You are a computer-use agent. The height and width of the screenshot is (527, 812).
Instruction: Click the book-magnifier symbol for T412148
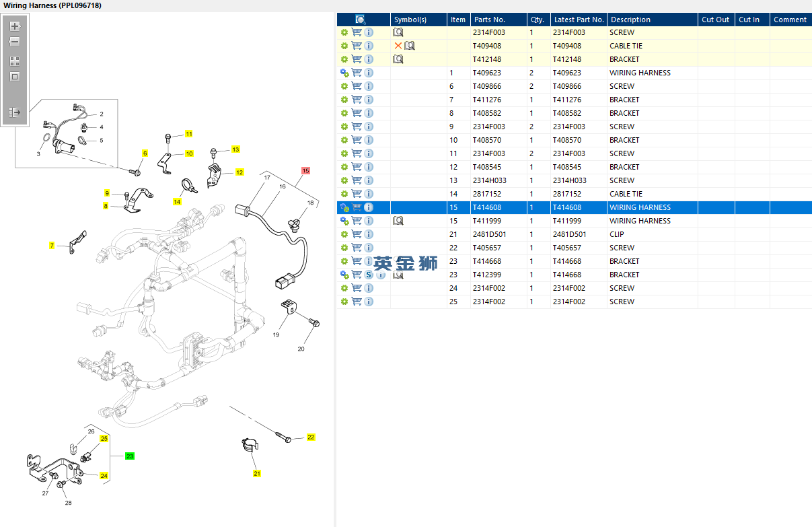click(398, 59)
